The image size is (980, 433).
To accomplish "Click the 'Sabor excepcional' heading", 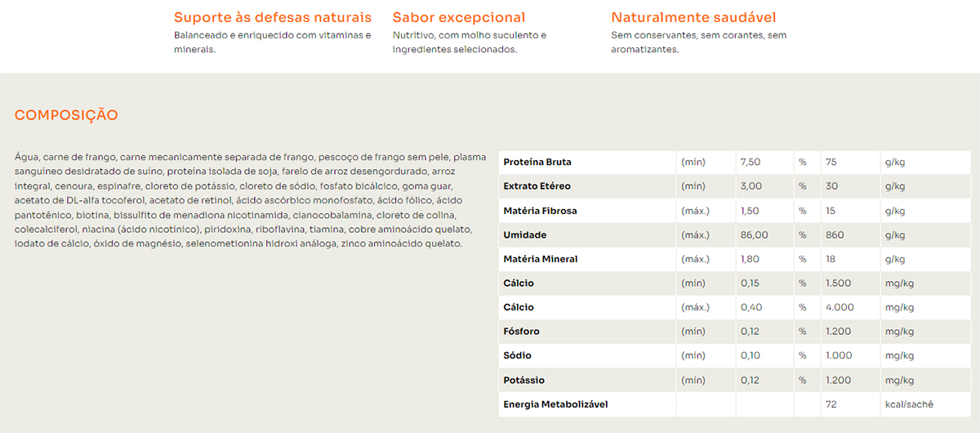I will tap(458, 17).
